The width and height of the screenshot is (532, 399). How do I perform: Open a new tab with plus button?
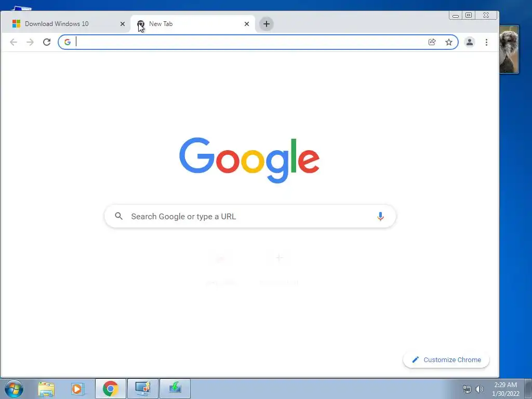267,24
